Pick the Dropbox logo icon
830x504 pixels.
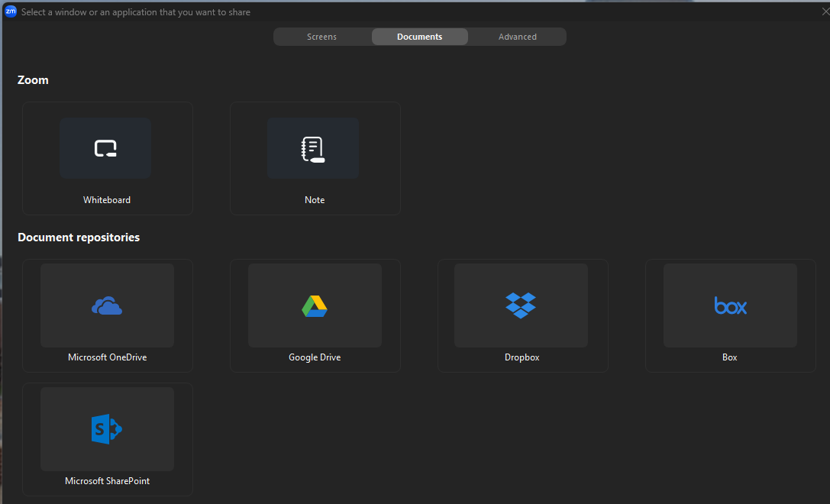click(x=521, y=305)
